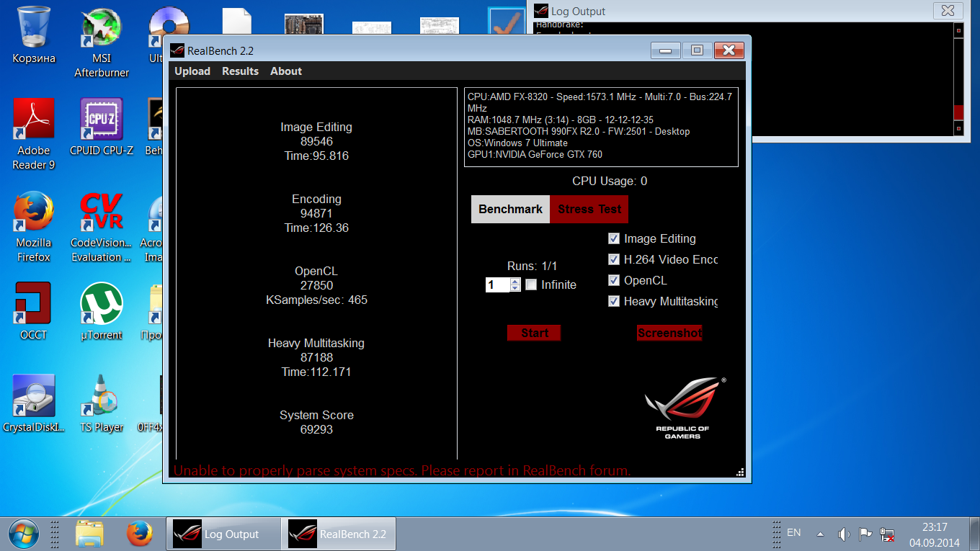Switch to the Benchmark tab
The width and height of the screenshot is (980, 551).
point(510,209)
